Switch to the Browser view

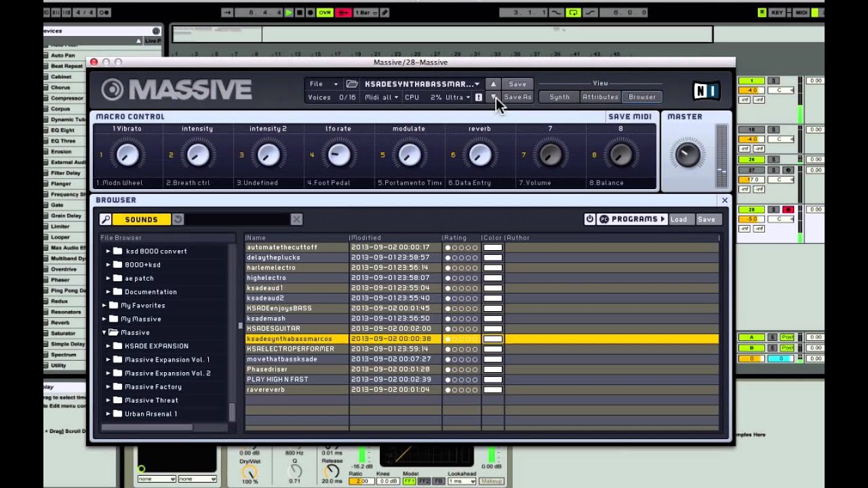click(x=642, y=97)
